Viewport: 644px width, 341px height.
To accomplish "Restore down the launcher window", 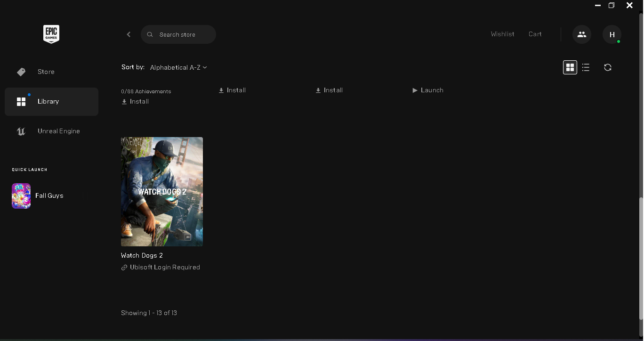I will pyautogui.click(x=612, y=6).
